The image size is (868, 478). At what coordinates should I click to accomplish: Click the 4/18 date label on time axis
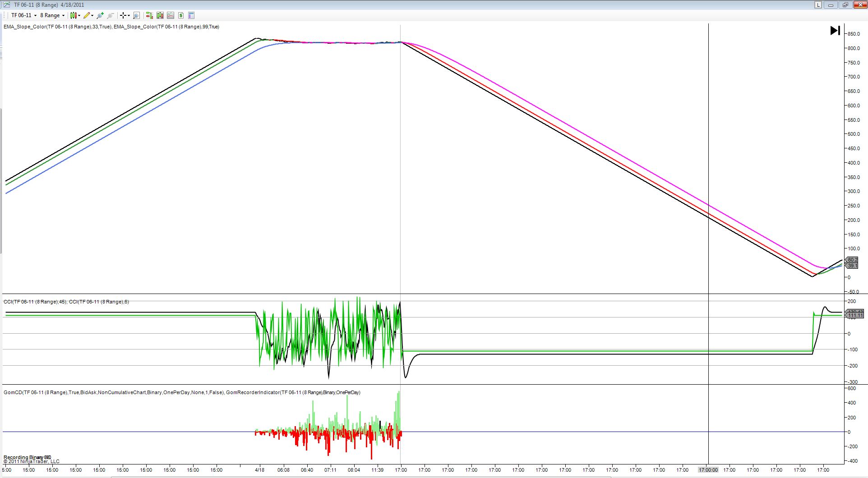[260, 470]
